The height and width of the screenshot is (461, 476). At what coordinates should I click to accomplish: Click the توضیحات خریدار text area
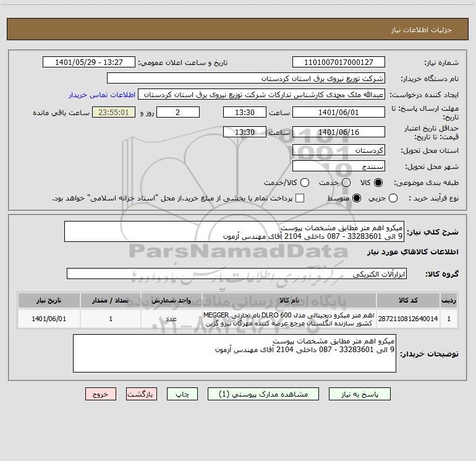click(x=235, y=353)
